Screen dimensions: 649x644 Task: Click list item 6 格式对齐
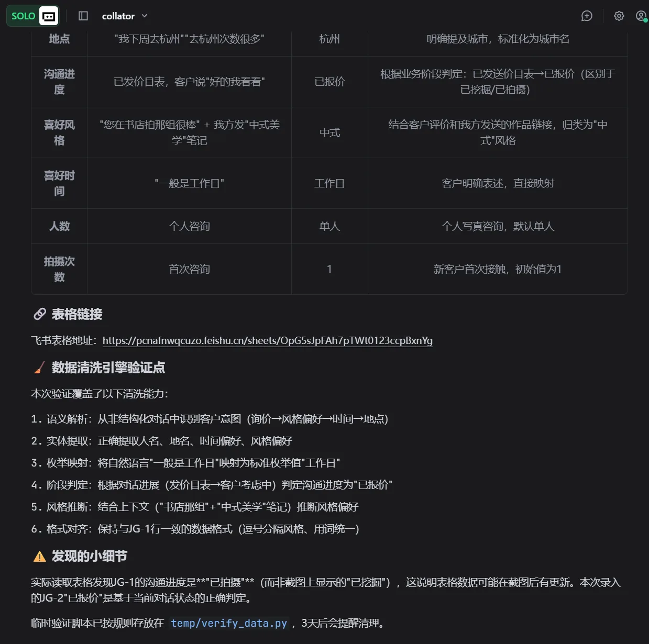pos(195,529)
